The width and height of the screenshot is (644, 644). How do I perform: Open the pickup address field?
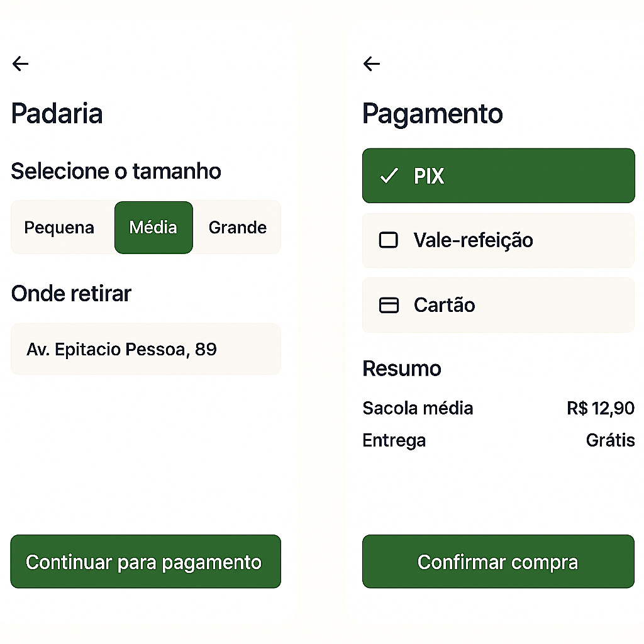145,349
